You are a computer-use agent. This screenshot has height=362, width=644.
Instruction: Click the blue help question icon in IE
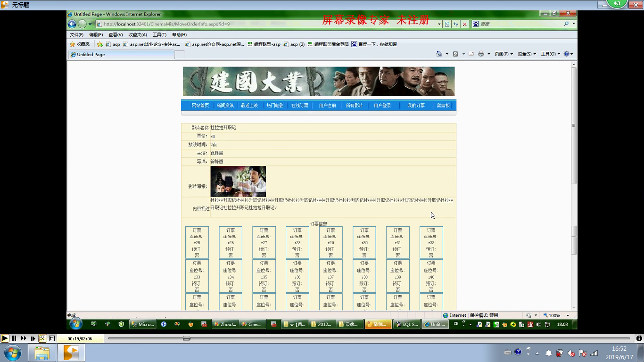(567, 54)
